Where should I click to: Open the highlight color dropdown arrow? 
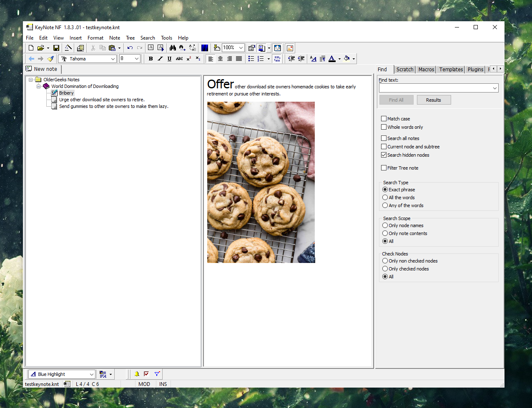354,59
